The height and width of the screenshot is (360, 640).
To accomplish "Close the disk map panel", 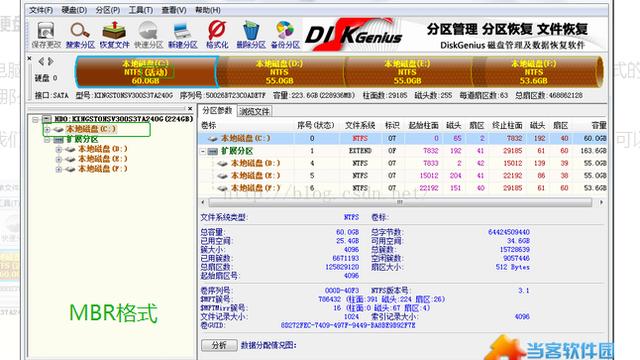I will [x=29, y=59].
